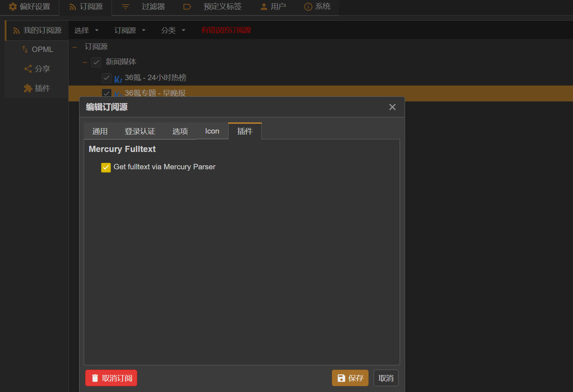
Task: Uncheck the 新闻媒体 category checkbox
Action: point(96,62)
